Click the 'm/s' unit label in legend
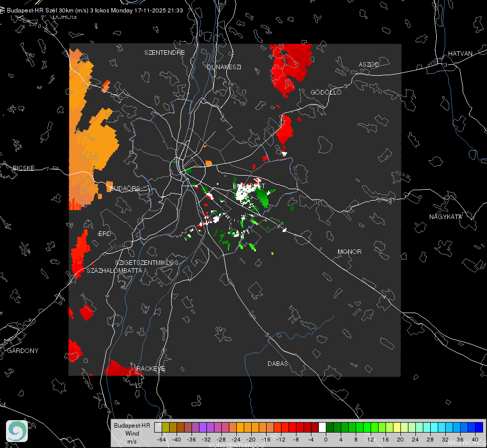This screenshot has height=448, width=487. point(132,441)
